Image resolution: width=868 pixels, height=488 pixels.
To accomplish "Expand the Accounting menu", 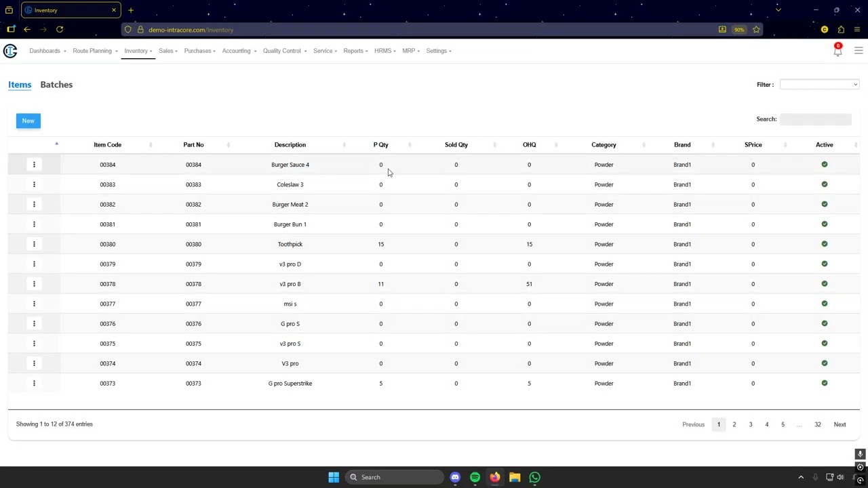I will pos(239,51).
